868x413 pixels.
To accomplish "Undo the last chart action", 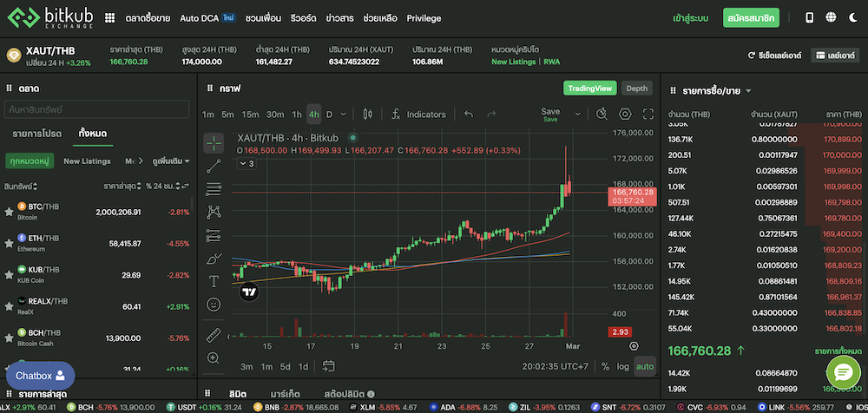I will pos(469,115).
